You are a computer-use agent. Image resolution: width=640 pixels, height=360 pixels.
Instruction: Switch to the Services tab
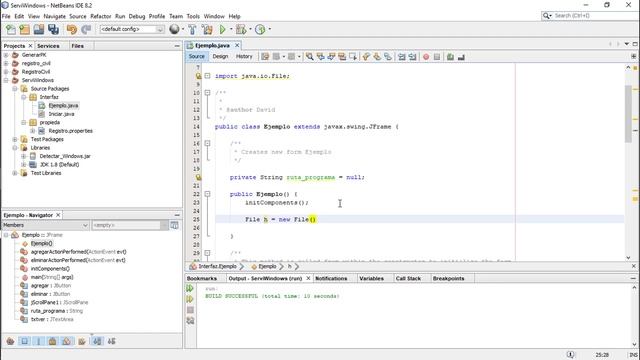[x=48, y=46]
